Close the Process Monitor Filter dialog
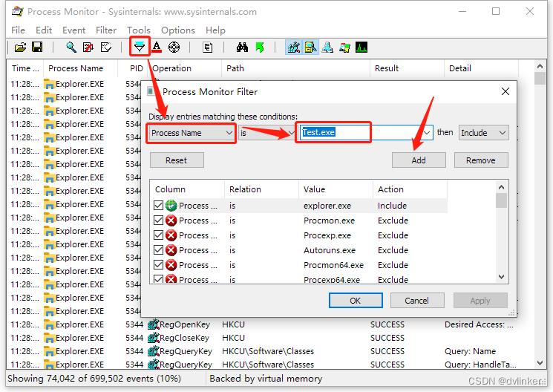Image resolution: width=553 pixels, height=392 pixels. click(x=505, y=92)
